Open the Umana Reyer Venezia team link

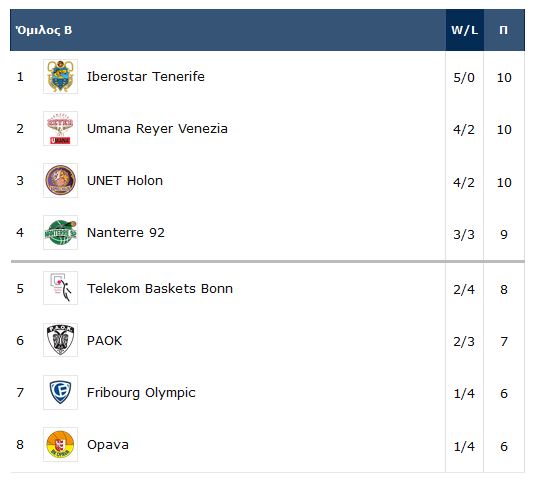(157, 129)
